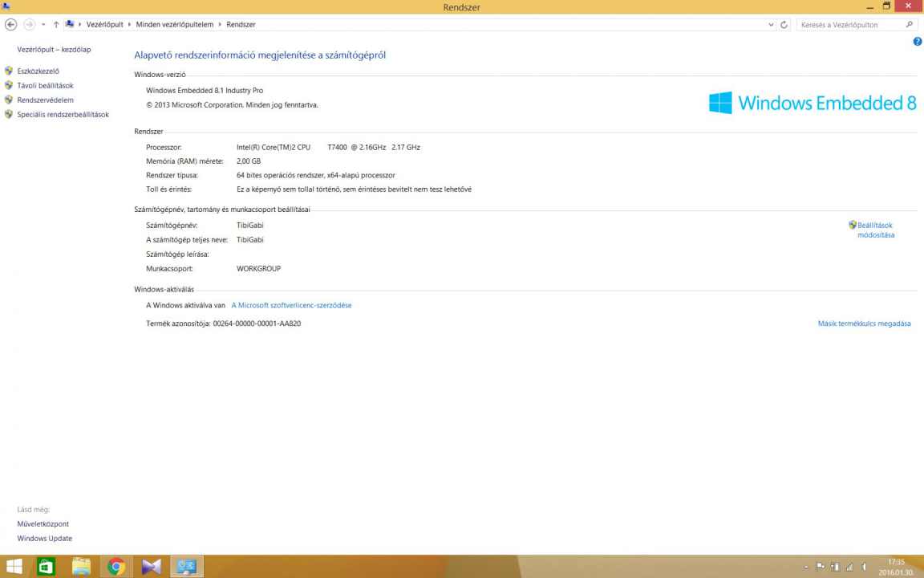Expand the chevron after Vezérlőpult breadcrumb
This screenshot has width=924, height=578.
[x=130, y=25]
